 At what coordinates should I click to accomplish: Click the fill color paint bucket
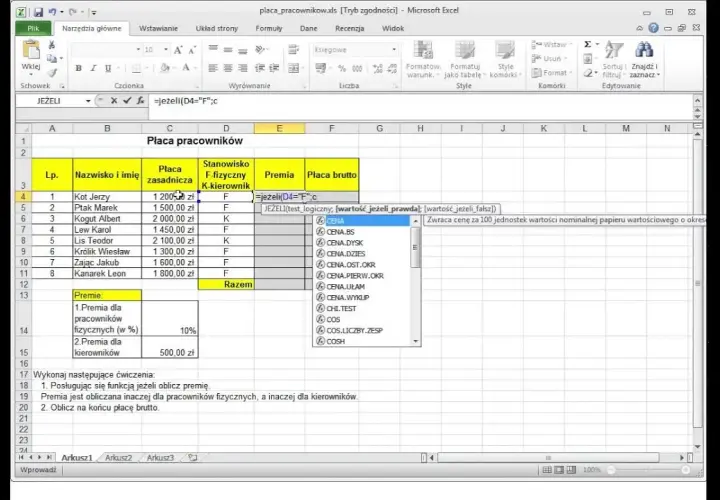[x=164, y=68]
